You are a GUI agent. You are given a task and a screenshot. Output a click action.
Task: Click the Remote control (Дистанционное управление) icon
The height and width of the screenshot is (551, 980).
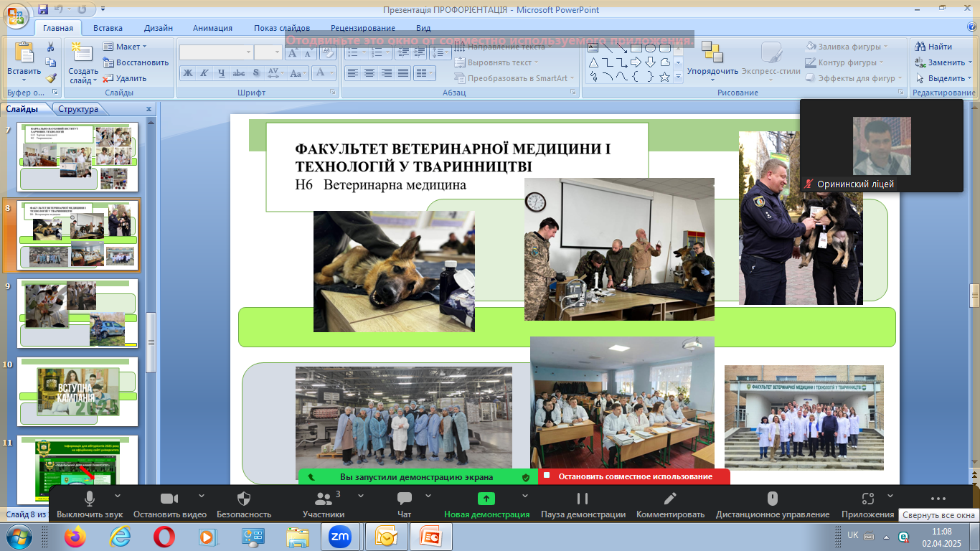click(x=772, y=499)
